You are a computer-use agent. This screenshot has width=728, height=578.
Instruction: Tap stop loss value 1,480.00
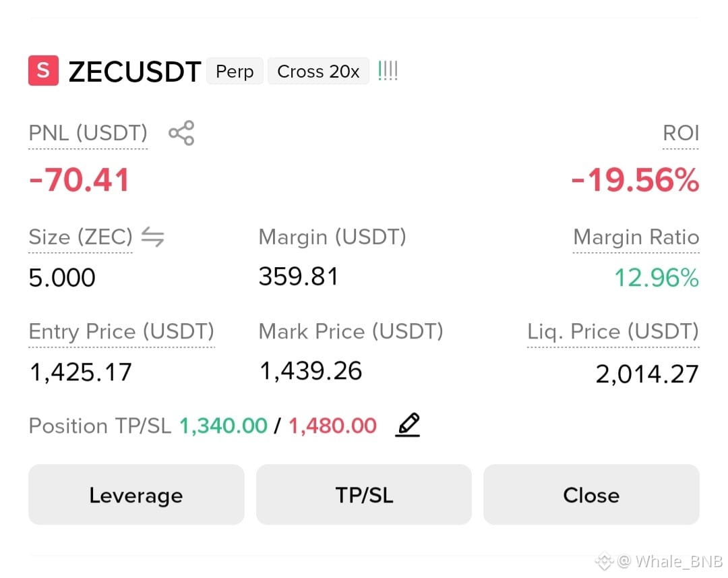click(x=332, y=426)
